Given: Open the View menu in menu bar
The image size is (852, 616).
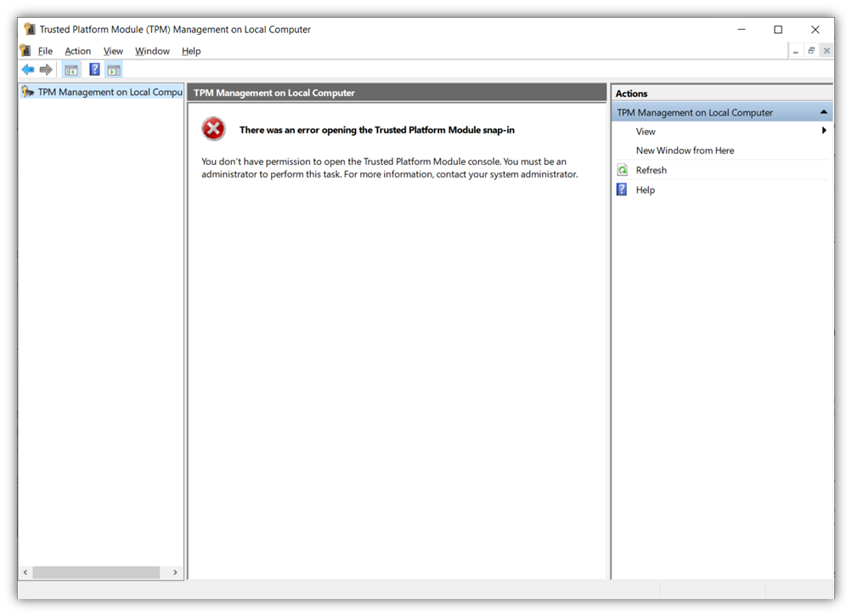Looking at the screenshot, I should [x=113, y=51].
